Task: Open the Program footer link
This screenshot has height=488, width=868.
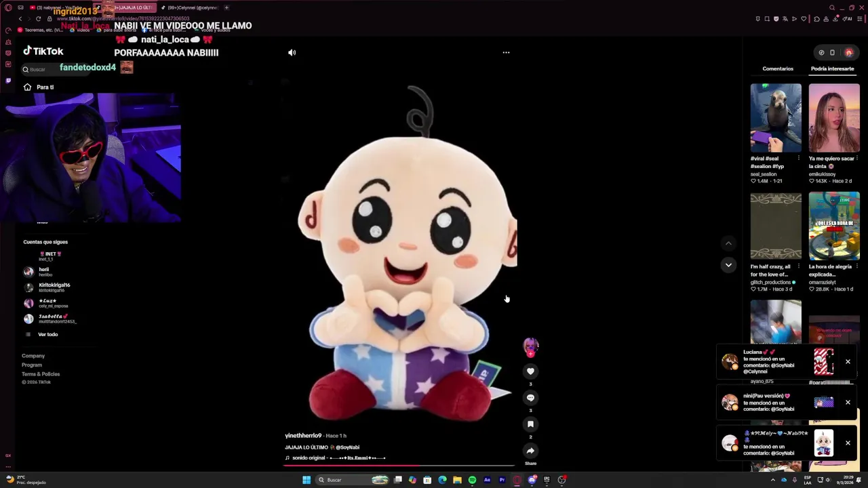Action: click(32, 365)
